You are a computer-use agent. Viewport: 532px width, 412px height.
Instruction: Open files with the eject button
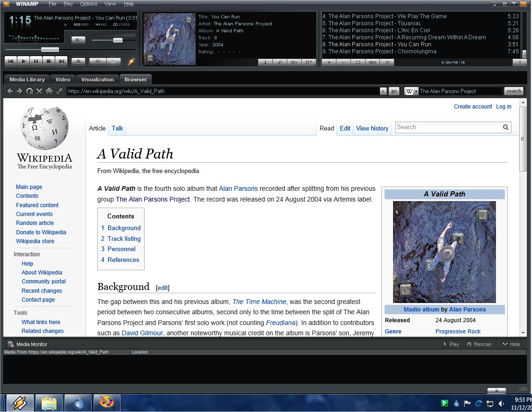[x=78, y=61]
